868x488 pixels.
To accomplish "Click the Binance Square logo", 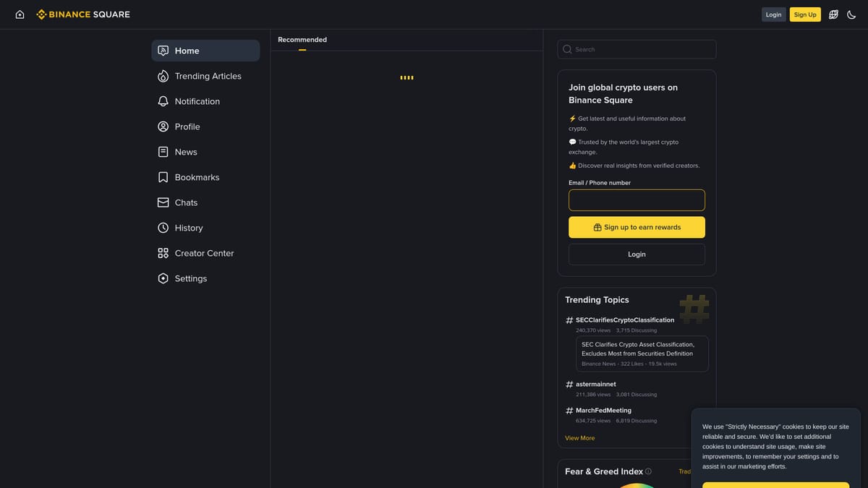I will [x=82, y=14].
